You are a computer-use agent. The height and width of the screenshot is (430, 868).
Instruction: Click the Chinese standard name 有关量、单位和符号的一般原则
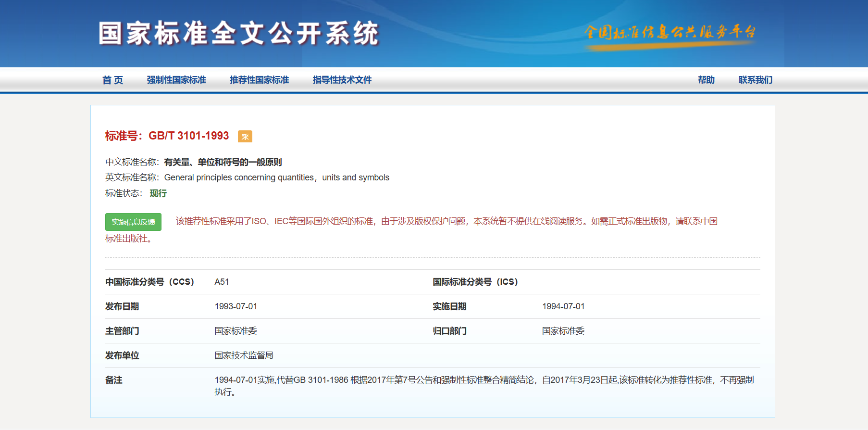(x=223, y=162)
